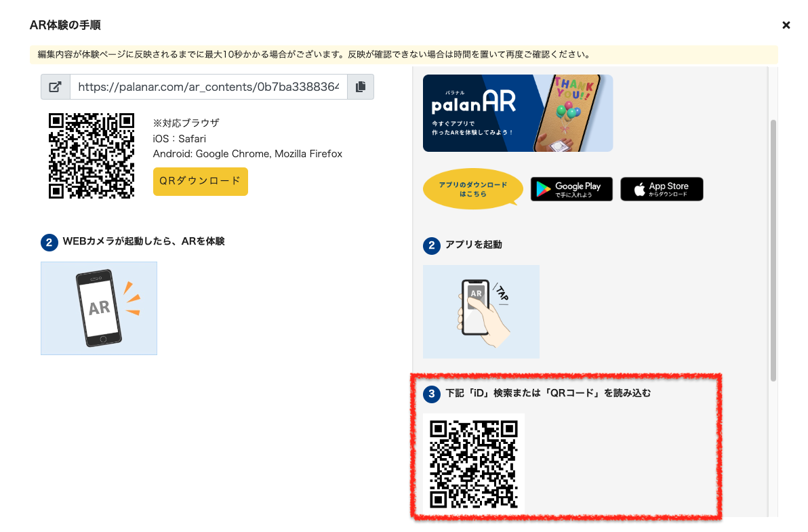Click the TAP hand phone illustration
This screenshot has width=808, height=532.
click(481, 312)
